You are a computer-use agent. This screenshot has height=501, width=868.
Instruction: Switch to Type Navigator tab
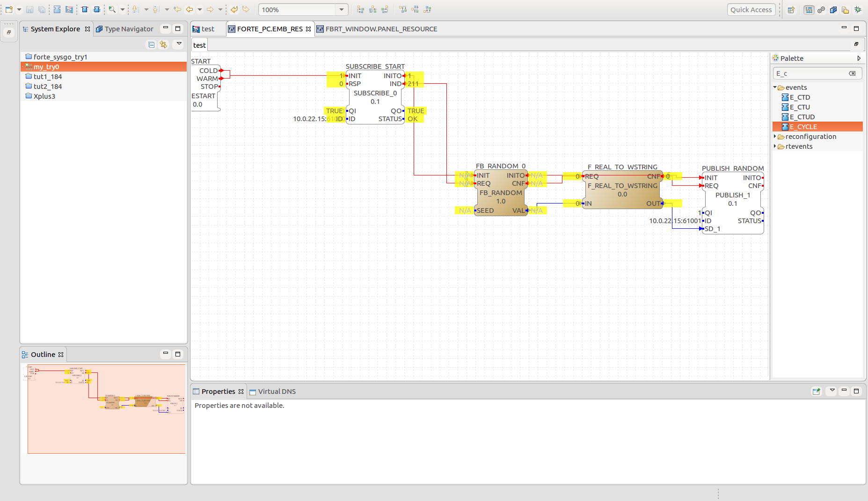click(x=124, y=29)
